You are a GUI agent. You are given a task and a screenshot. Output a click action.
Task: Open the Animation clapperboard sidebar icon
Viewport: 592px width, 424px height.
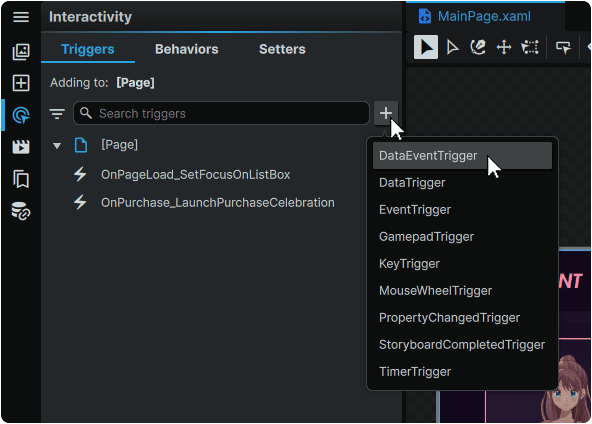click(x=21, y=146)
